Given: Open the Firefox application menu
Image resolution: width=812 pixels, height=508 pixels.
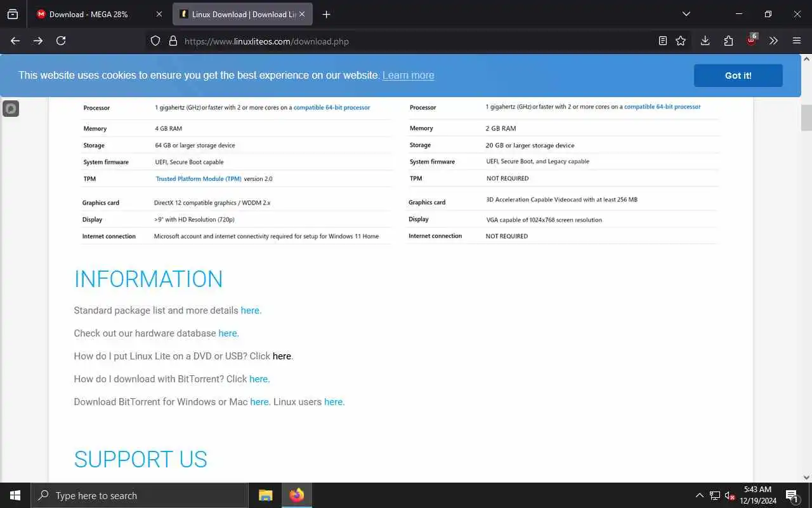Looking at the screenshot, I should (x=797, y=41).
